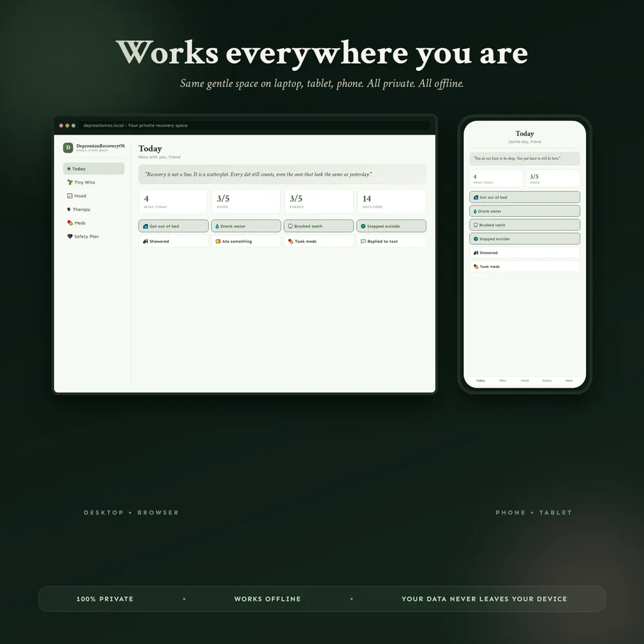Click the desktop 3/5 Mood stat card
Viewport: 644px width, 644px height.
245,201
